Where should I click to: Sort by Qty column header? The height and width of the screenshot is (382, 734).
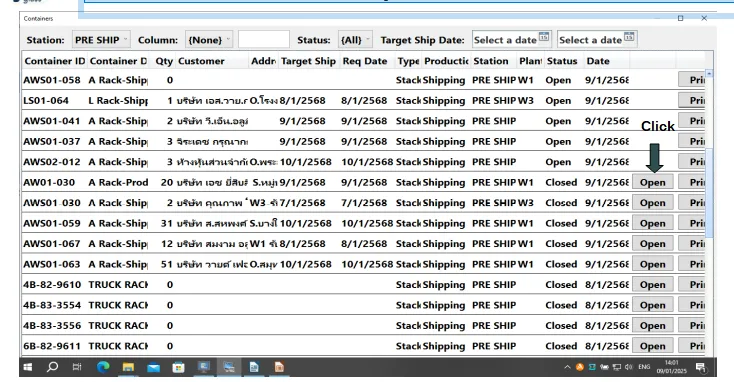(x=164, y=61)
